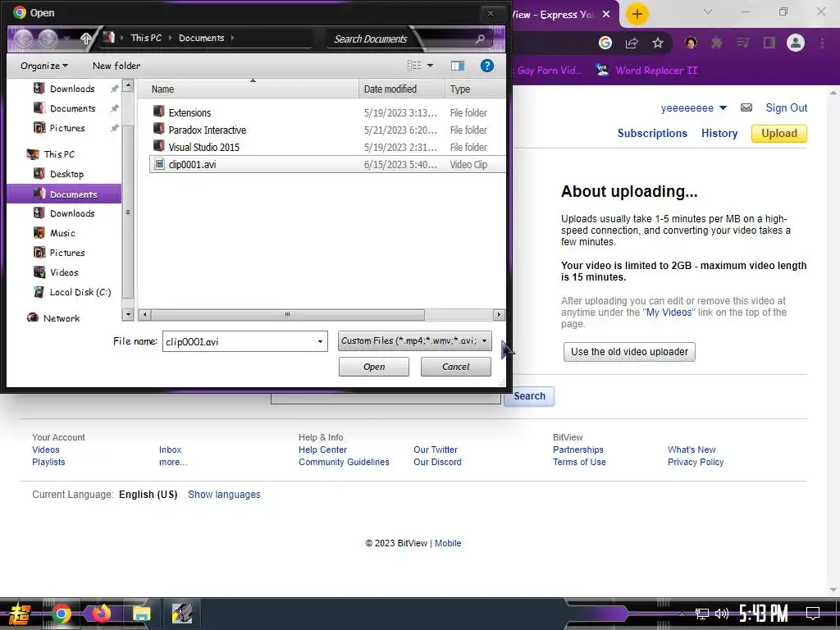Open the Word Replacer II bookmark
This screenshot has height=630, width=840.
647,71
